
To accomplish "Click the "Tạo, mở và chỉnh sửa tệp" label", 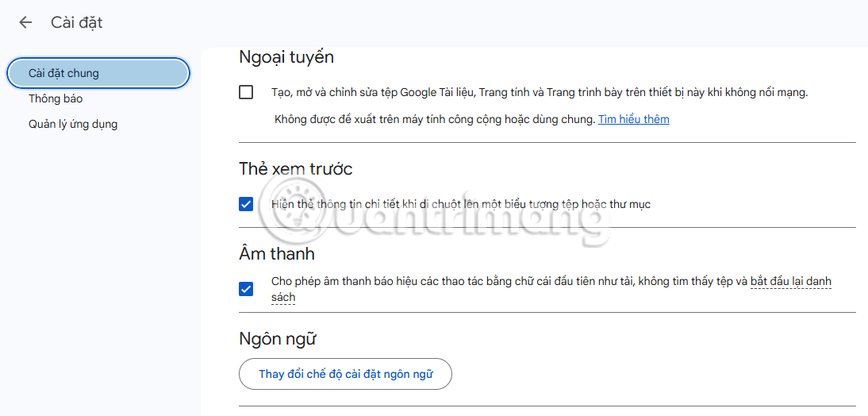I will (x=539, y=92).
